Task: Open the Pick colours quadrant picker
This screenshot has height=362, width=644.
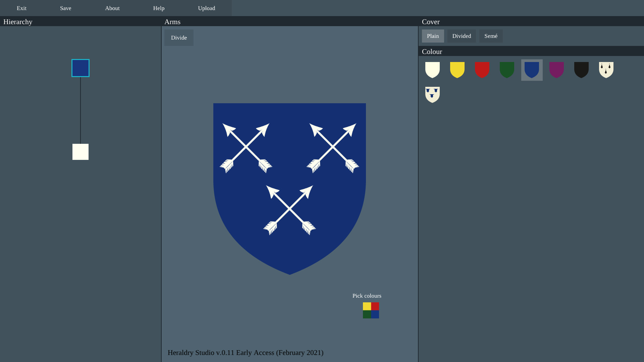Action: 371,310
